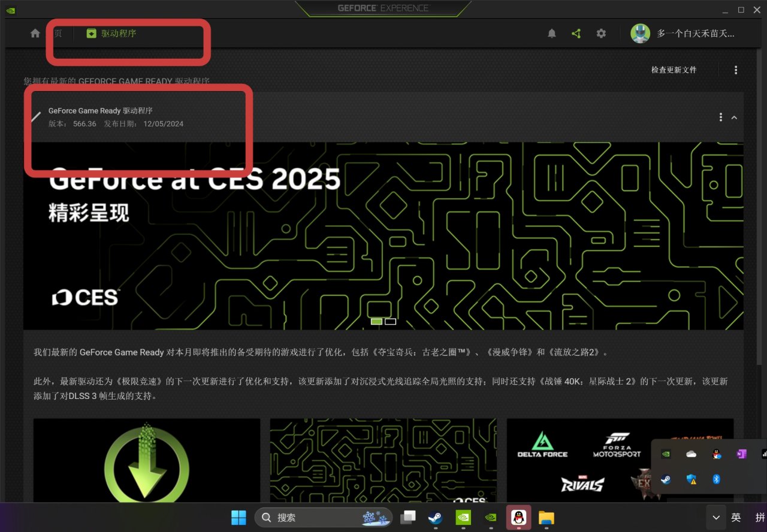Go to the Home page icon
Image resolution: width=767 pixels, height=532 pixels.
click(35, 34)
